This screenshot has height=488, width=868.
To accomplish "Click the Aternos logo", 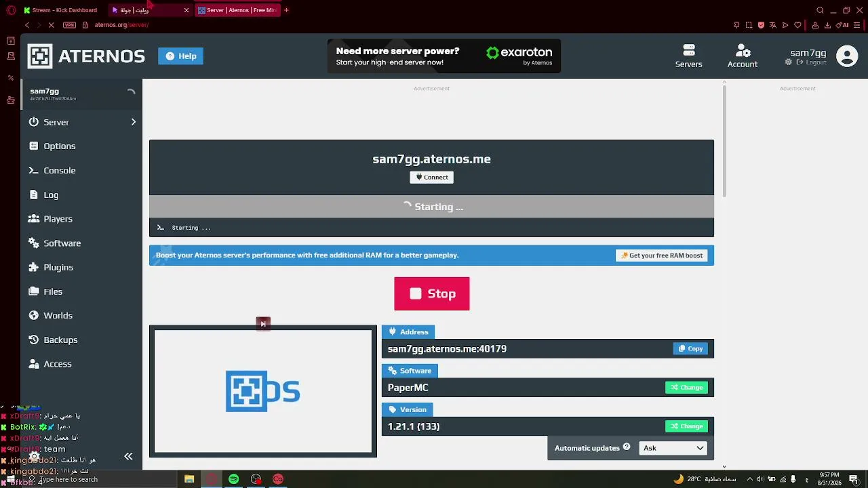I will tap(86, 56).
